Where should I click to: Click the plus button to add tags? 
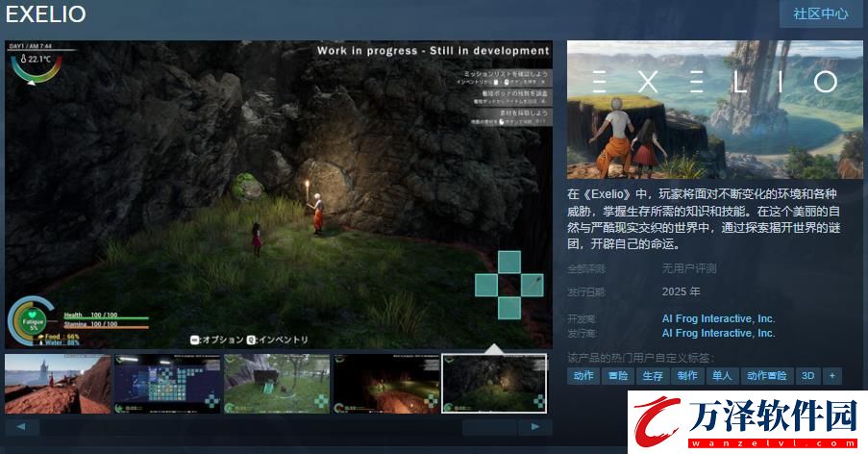(832, 375)
